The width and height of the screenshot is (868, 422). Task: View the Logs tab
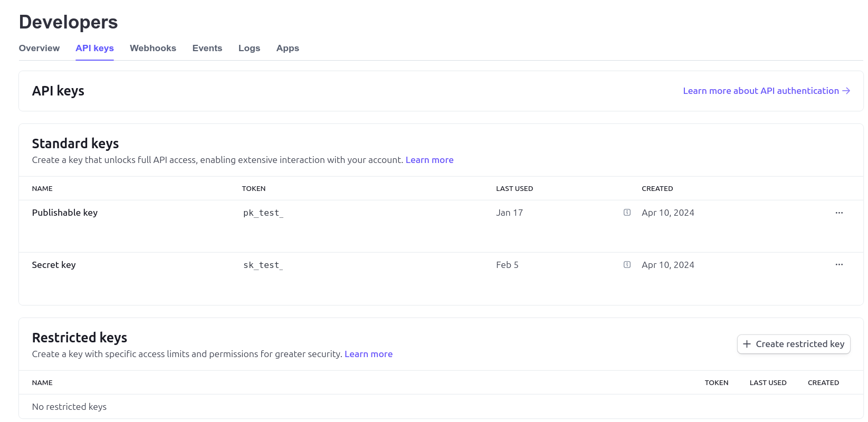[x=249, y=48]
